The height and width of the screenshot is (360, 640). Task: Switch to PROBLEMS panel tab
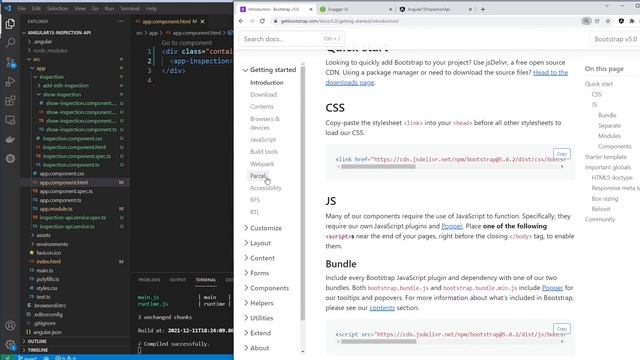pos(149,280)
